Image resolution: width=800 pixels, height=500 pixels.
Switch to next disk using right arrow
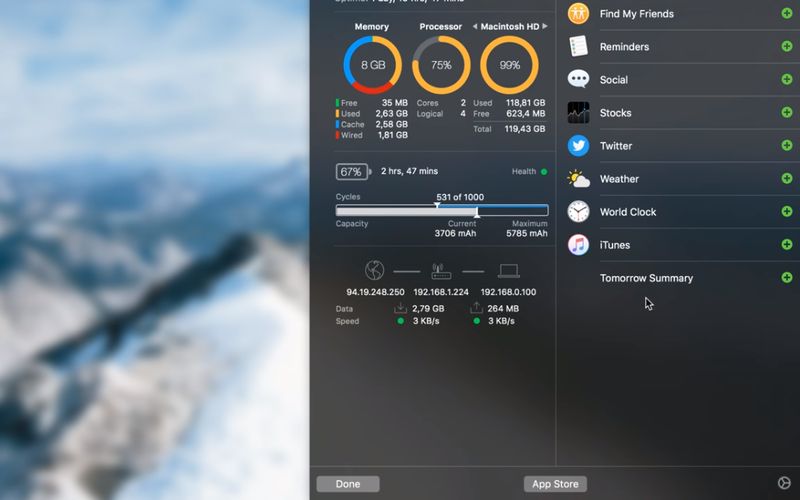[x=545, y=26]
